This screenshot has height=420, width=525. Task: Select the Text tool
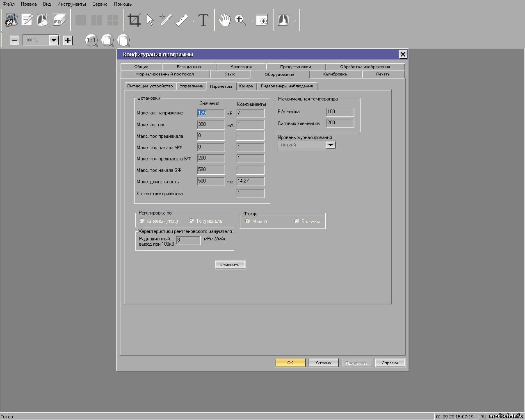coord(203,20)
